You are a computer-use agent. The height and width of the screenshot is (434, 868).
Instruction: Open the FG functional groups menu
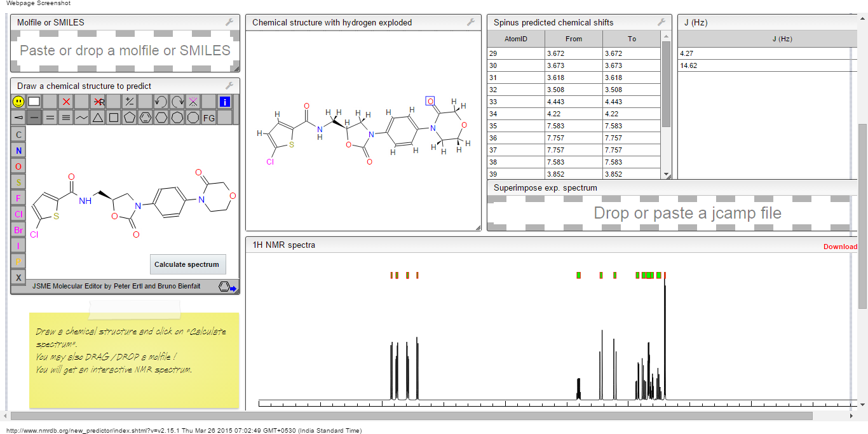click(x=209, y=118)
